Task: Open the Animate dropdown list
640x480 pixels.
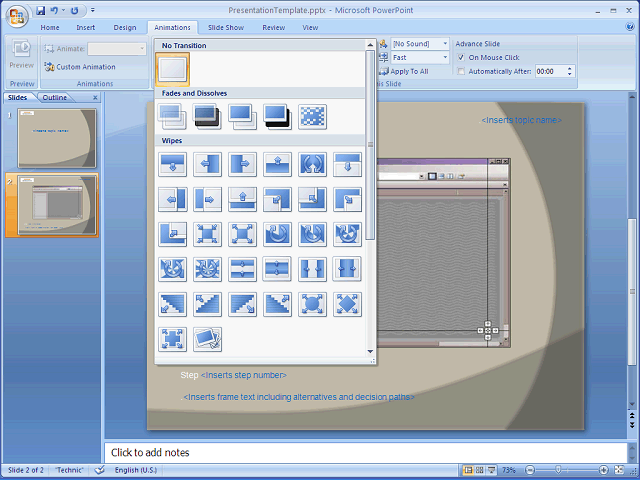Action: coord(142,49)
